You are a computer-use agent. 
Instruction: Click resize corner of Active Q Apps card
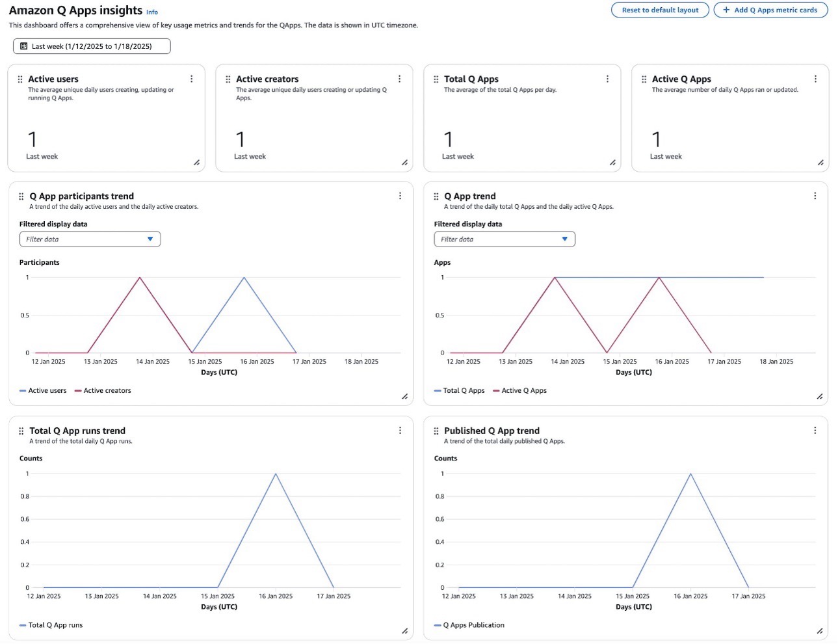820,163
